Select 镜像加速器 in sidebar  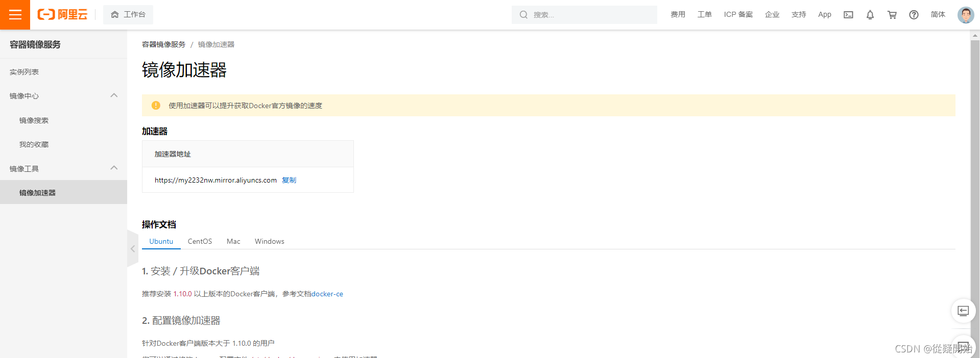point(63,193)
